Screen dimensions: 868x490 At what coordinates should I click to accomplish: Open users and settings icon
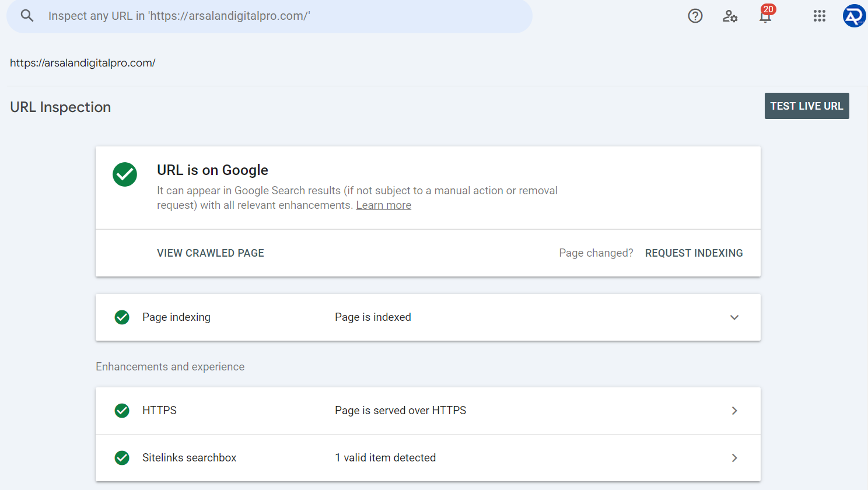pos(730,16)
